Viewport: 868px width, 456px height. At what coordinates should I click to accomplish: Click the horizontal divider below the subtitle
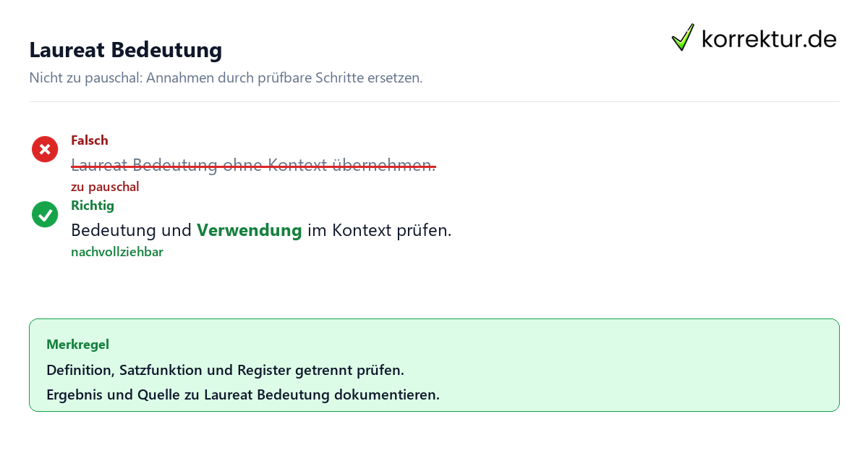point(434,101)
